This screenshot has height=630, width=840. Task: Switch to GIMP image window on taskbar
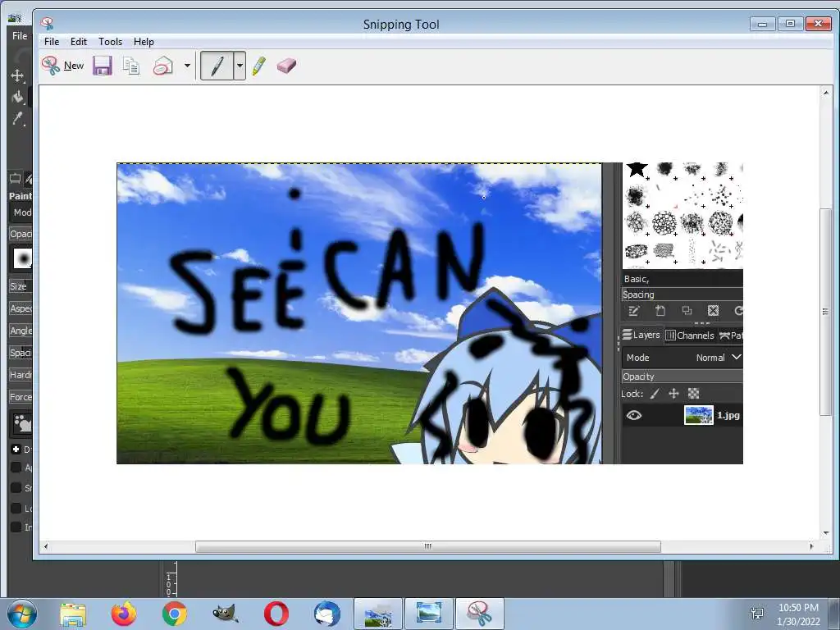[x=378, y=614]
